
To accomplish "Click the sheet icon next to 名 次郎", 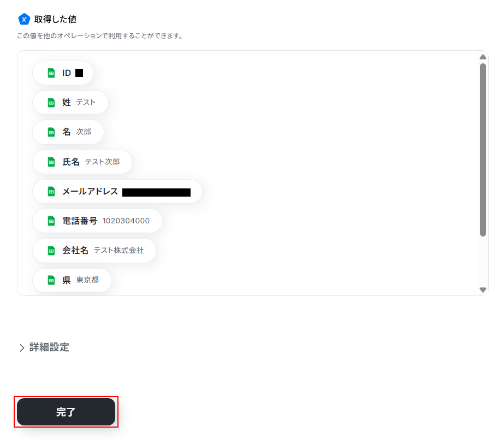I will (x=51, y=132).
